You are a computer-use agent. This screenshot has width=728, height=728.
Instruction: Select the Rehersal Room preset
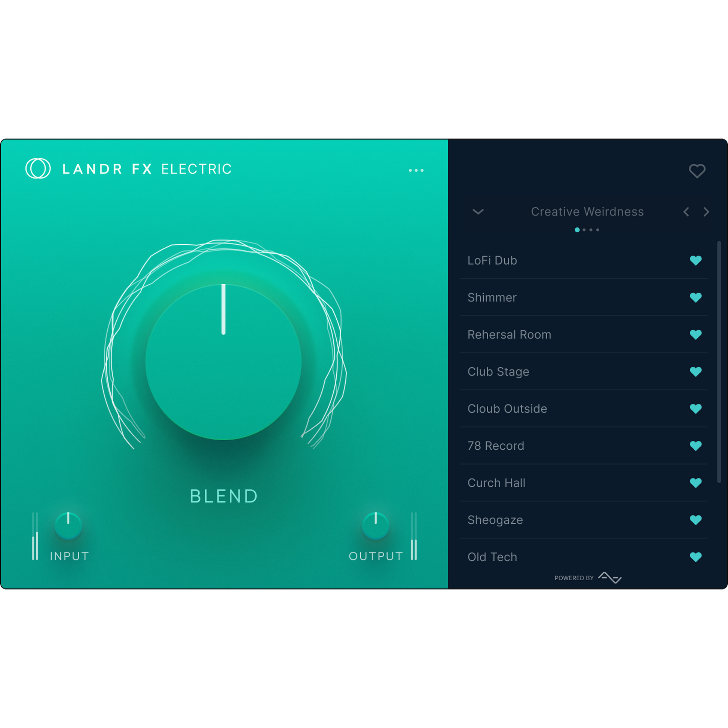coord(510,334)
